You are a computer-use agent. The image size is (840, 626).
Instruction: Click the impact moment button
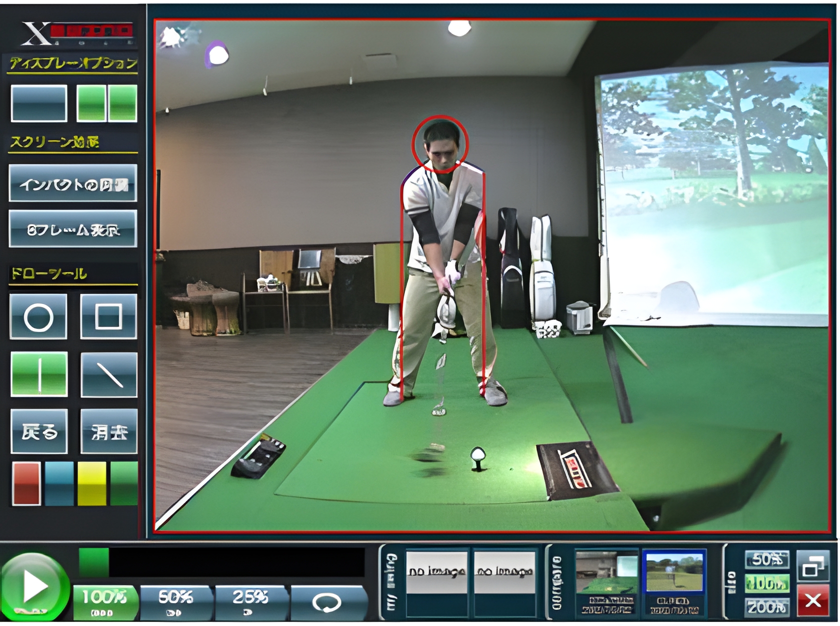tap(73, 183)
